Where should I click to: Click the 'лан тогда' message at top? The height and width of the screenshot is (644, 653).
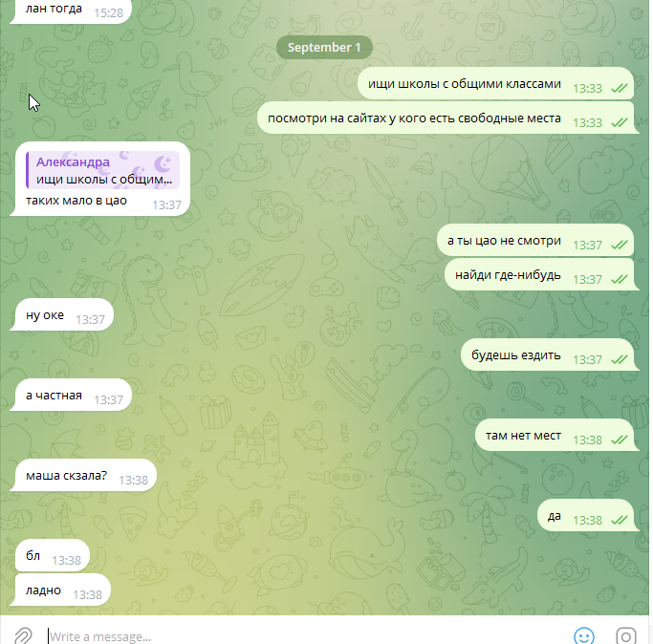pos(71,10)
